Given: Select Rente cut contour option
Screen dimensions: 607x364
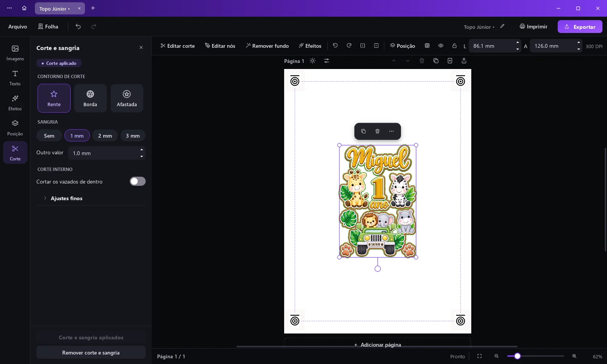Looking at the screenshot, I should 54,98.
